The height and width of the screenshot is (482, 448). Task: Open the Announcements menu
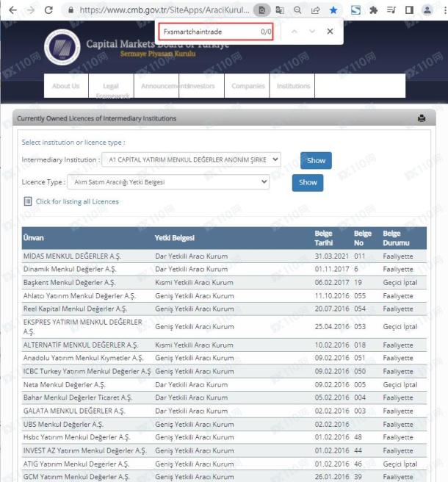click(x=156, y=86)
